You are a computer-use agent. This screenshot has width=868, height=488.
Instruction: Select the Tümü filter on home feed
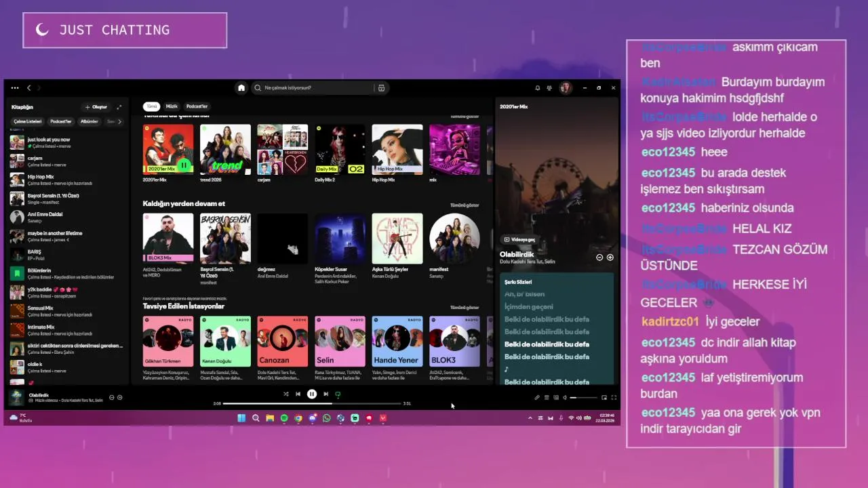pyautogui.click(x=152, y=106)
